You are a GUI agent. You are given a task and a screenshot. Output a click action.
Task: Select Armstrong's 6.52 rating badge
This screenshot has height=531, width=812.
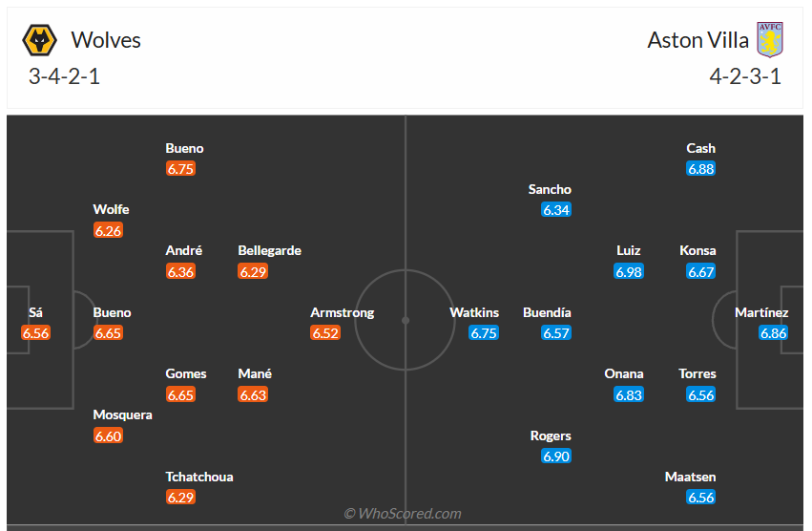(x=325, y=333)
